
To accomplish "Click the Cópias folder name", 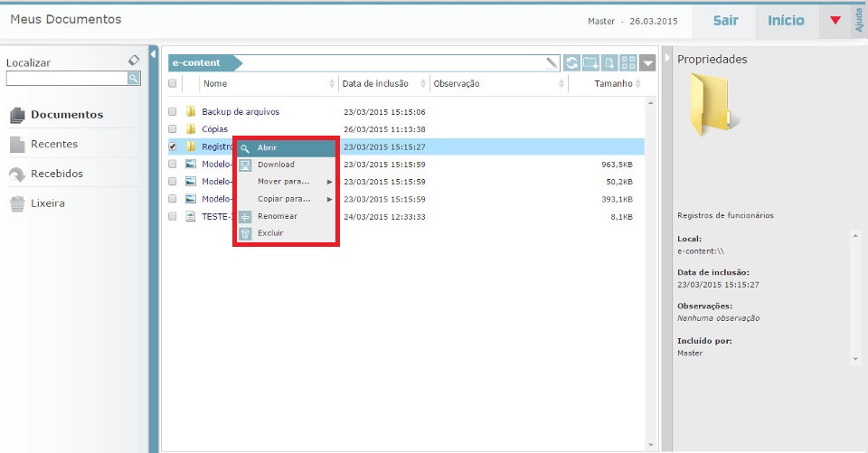I will pyautogui.click(x=215, y=129).
